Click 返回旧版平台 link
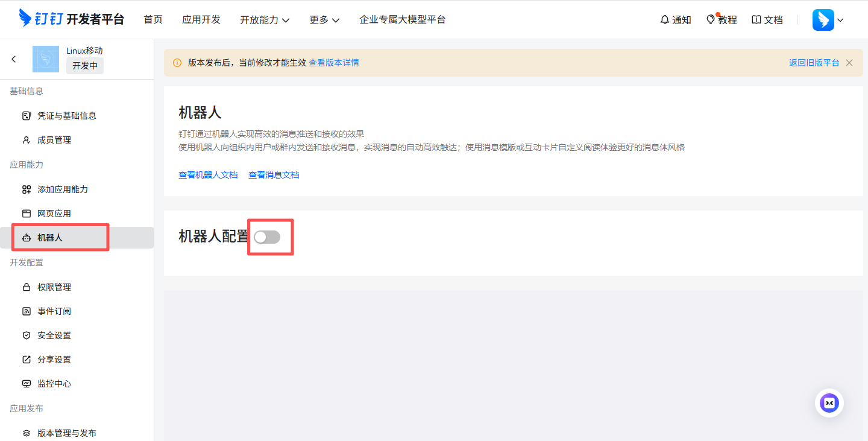The height and width of the screenshot is (441, 868). point(814,63)
